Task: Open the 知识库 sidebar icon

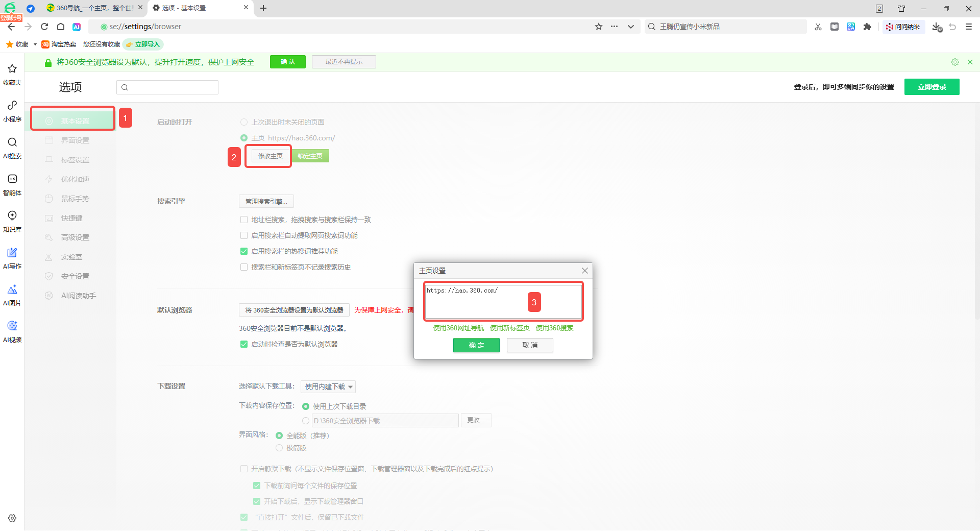Action: tap(12, 221)
